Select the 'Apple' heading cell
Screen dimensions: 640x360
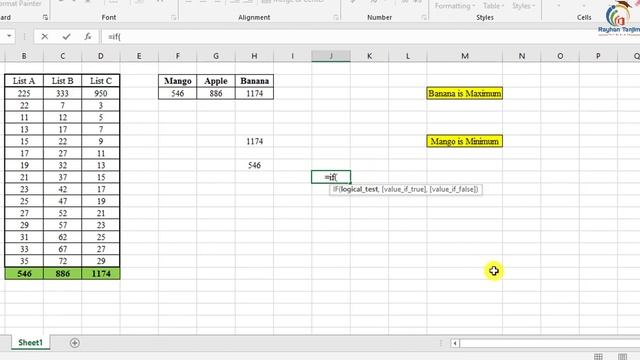(x=216, y=81)
